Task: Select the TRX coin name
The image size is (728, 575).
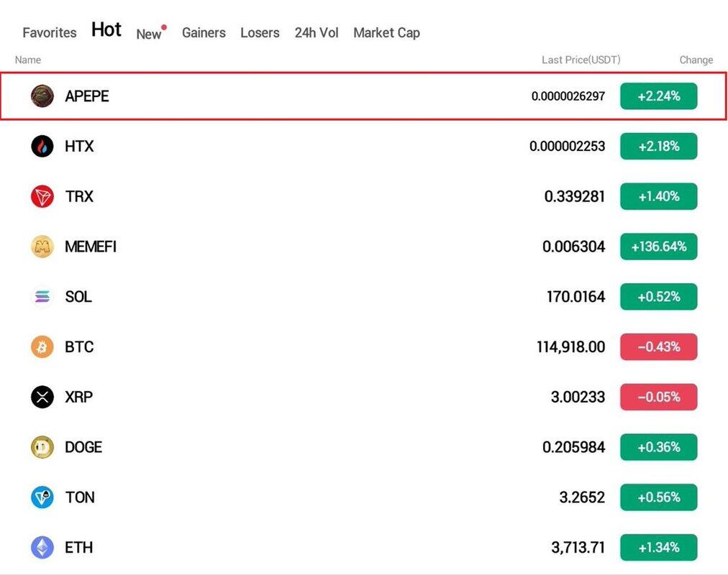Action: [x=79, y=196]
